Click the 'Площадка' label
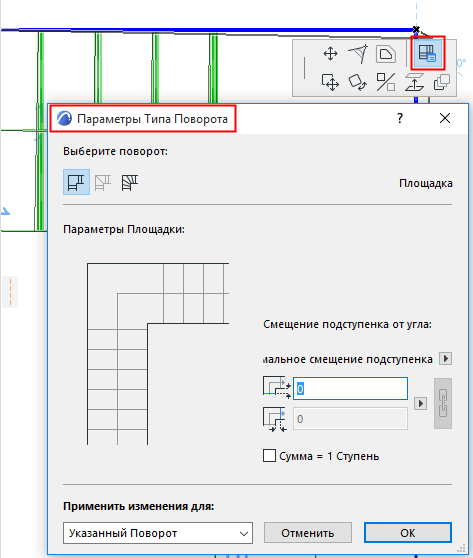This screenshot has width=473, height=558. (426, 183)
